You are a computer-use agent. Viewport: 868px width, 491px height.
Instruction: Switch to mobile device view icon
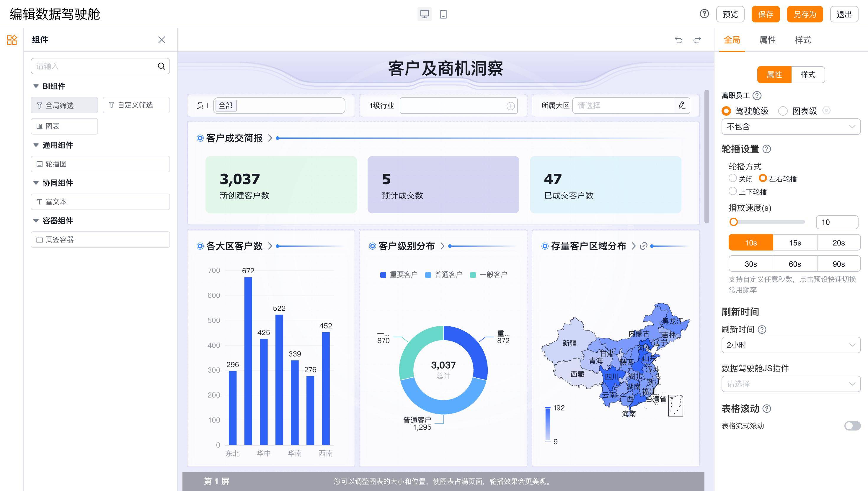pos(443,14)
